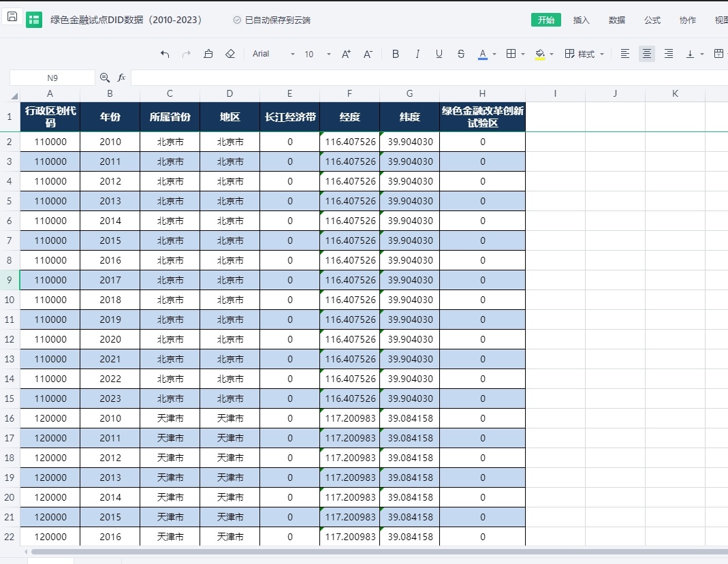Click the undo arrow icon
This screenshot has height=564, width=728.
click(165, 54)
